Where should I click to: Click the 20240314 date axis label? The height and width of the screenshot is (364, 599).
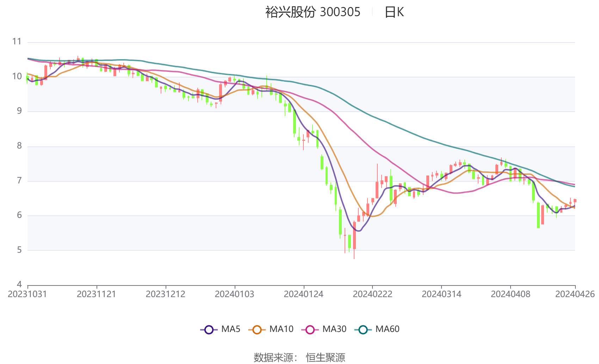coord(441,294)
